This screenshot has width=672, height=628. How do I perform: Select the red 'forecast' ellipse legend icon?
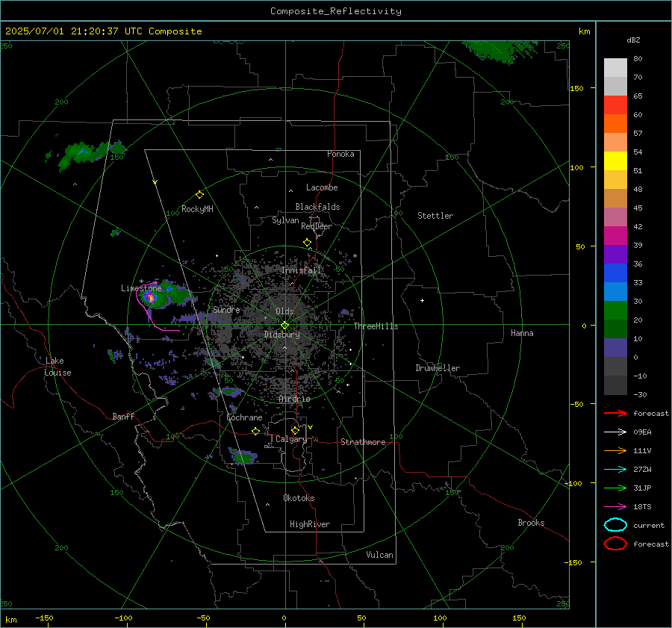pyautogui.click(x=615, y=544)
